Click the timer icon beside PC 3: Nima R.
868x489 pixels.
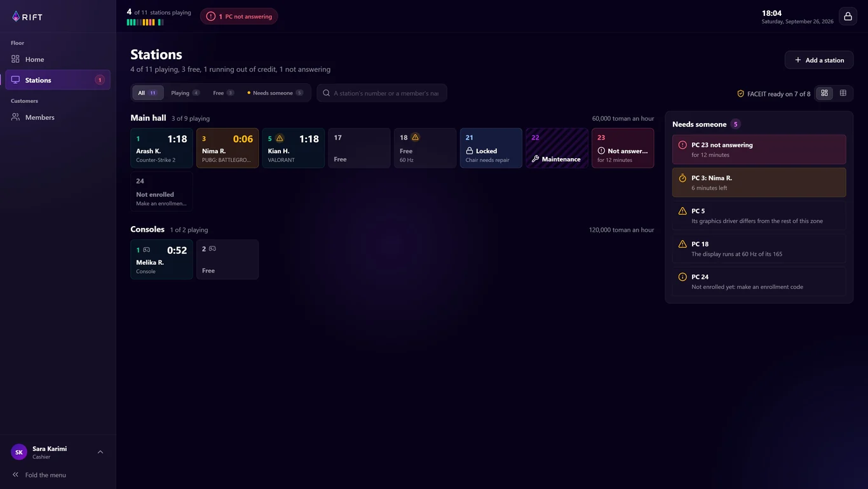click(x=682, y=178)
